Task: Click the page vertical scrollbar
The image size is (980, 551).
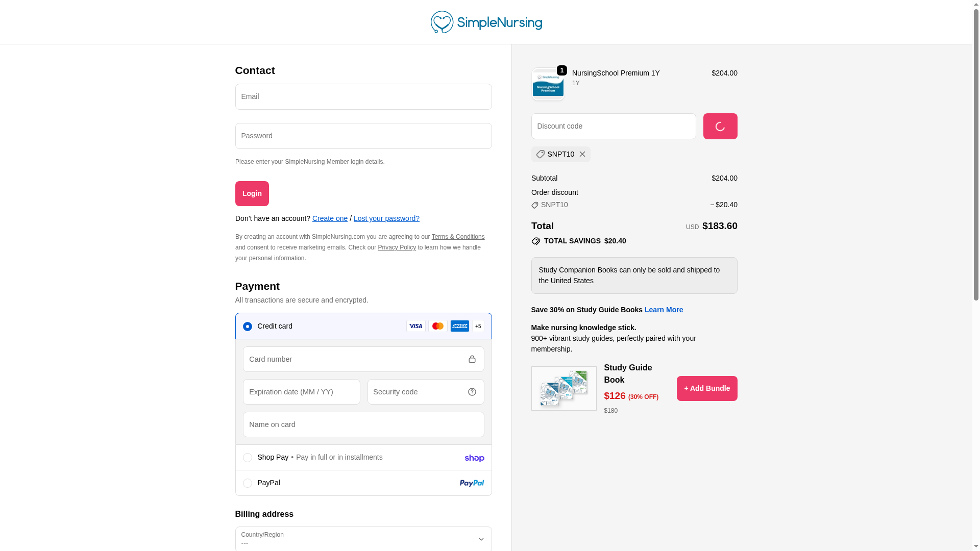Action: coord(976,153)
